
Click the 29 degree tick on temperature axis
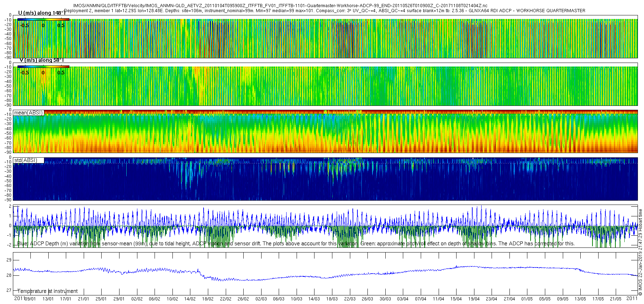click(x=9, y=260)
